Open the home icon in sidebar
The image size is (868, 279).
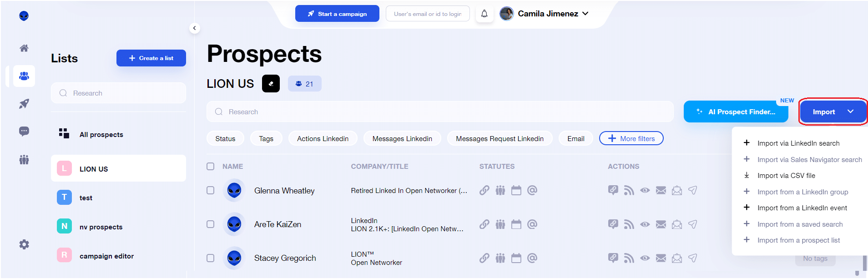[24, 48]
